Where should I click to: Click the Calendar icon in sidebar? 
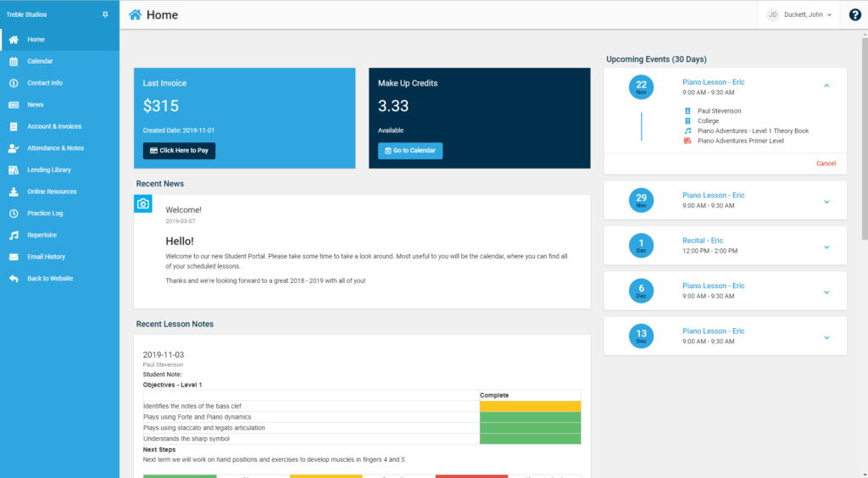coord(14,61)
